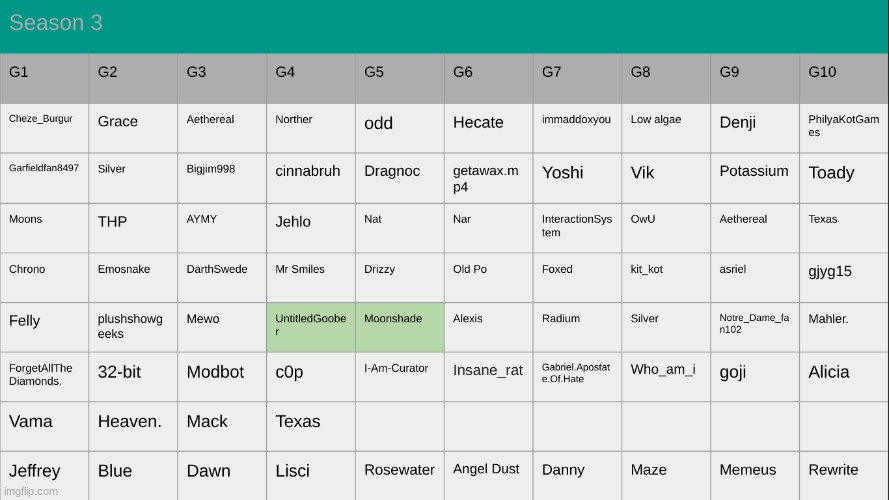Select the InteractionSystem cell
The height and width of the screenshot is (500, 889).
coord(576,226)
